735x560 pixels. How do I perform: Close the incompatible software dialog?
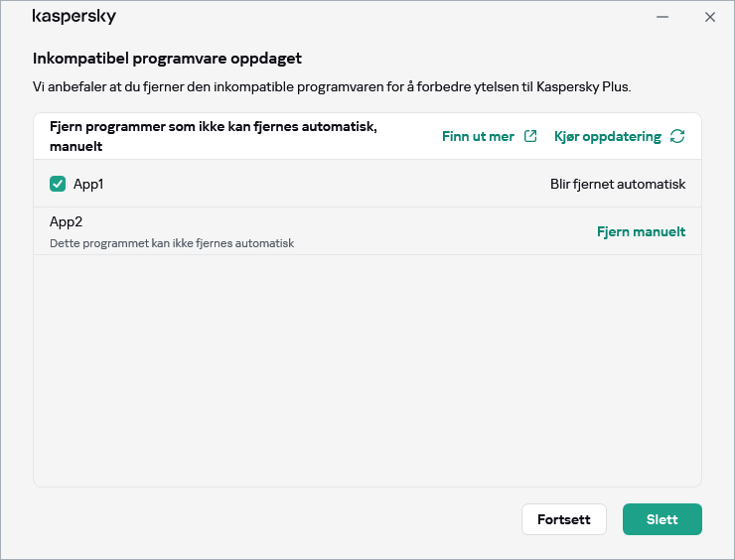[709, 17]
